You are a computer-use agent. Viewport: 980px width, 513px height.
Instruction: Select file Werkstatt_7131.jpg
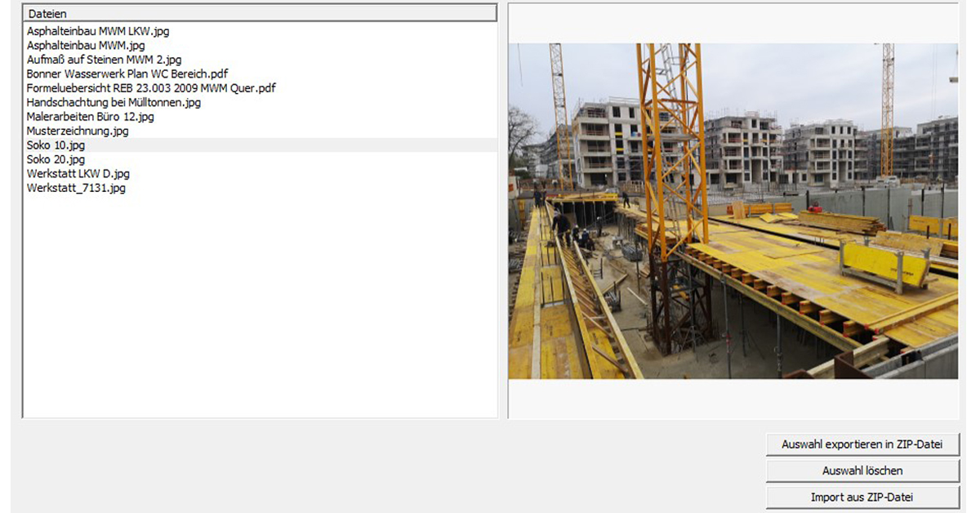[76, 188]
